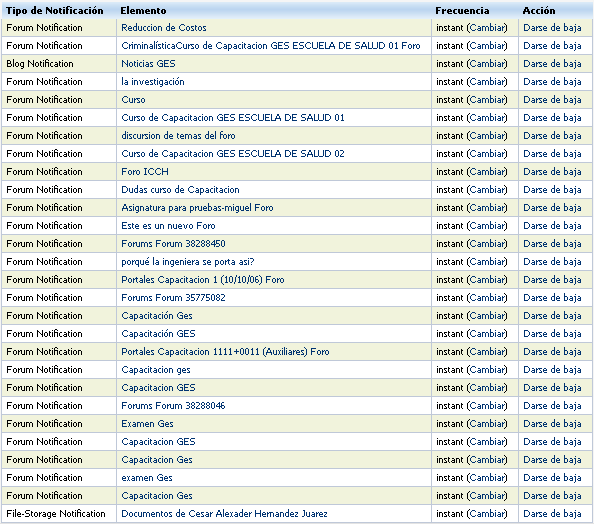
Task: Click Cambiar in the Foro ICCH row
Action: (487, 172)
